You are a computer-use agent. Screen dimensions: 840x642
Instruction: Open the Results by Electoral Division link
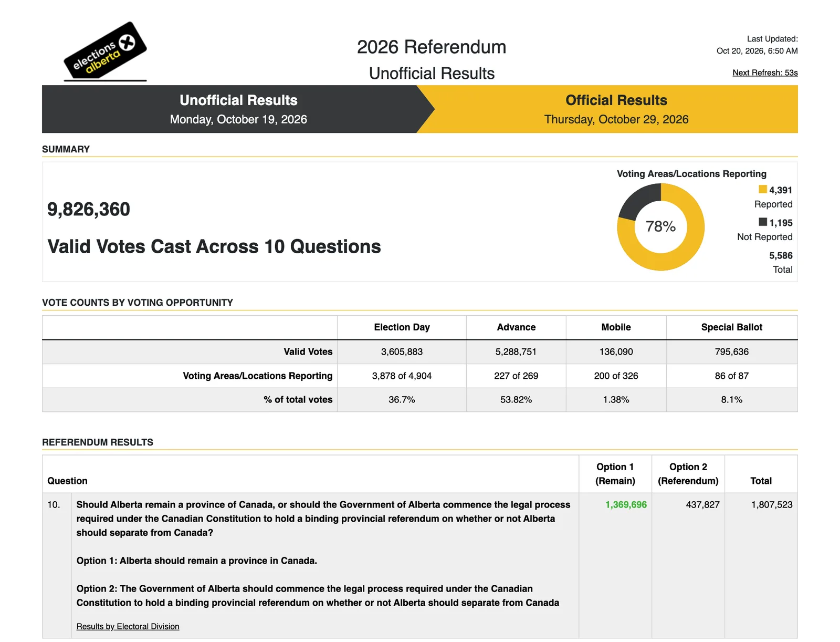(128, 626)
